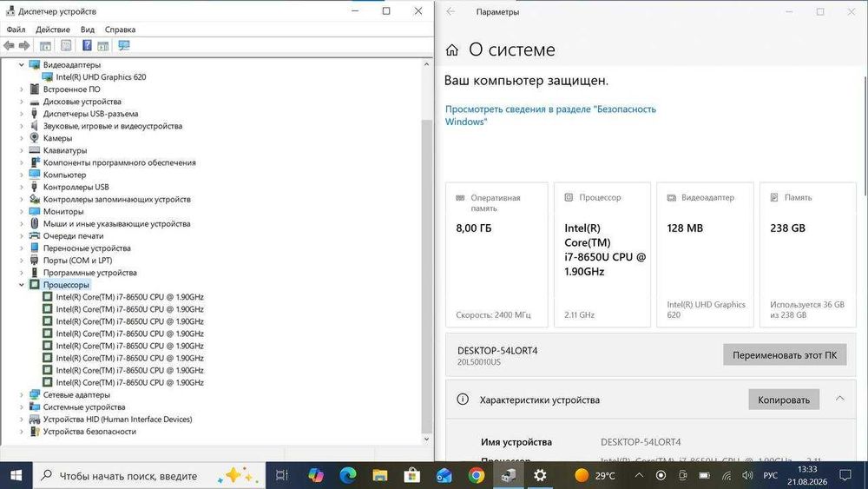The width and height of the screenshot is (868, 489).
Task: Open the Файл menu
Action: coord(16,30)
